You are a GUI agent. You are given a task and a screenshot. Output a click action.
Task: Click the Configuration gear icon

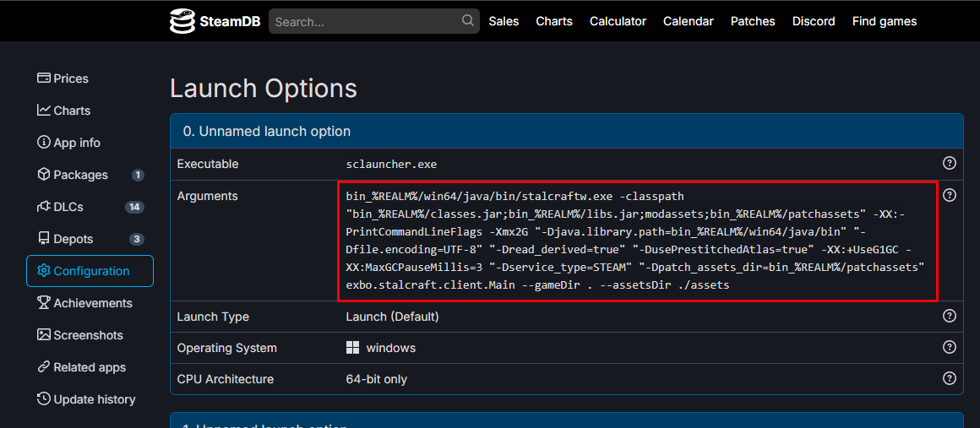click(44, 270)
